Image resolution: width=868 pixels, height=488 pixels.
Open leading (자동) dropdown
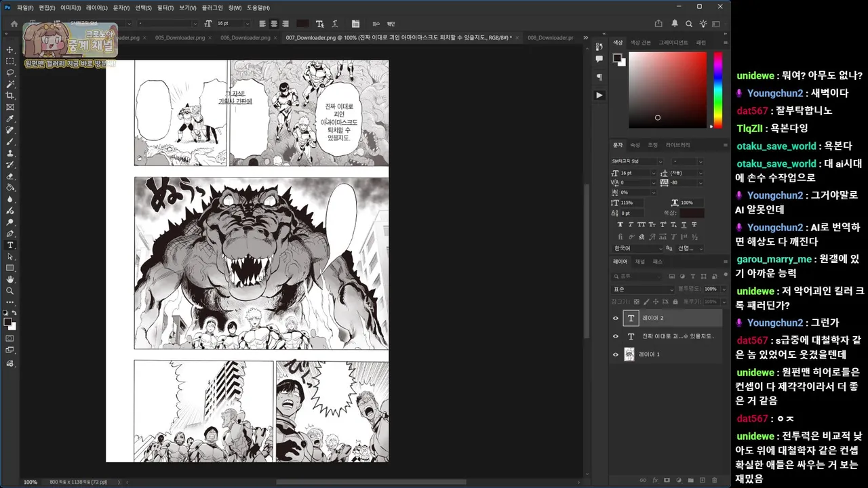(x=701, y=173)
